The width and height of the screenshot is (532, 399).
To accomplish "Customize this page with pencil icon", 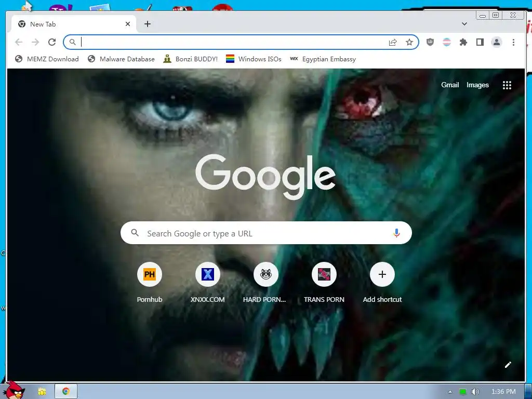I will 508,365.
